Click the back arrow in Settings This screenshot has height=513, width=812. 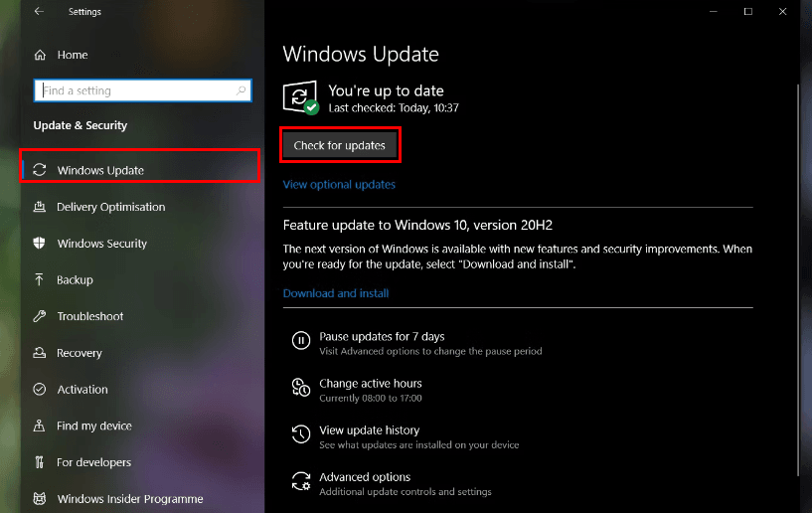point(39,11)
